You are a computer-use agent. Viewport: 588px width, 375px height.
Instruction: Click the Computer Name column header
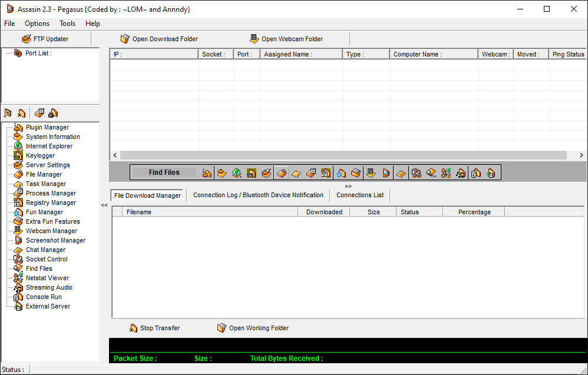point(433,54)
